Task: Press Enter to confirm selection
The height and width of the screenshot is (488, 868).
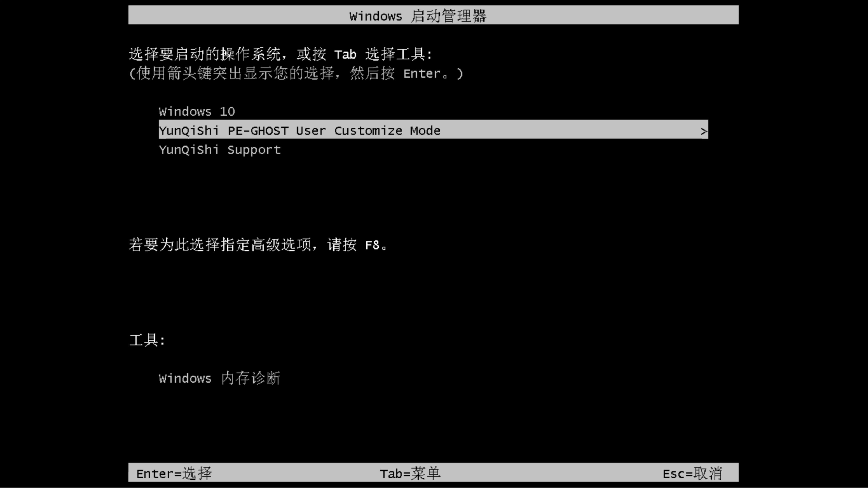Action: [x=173, y=473]
